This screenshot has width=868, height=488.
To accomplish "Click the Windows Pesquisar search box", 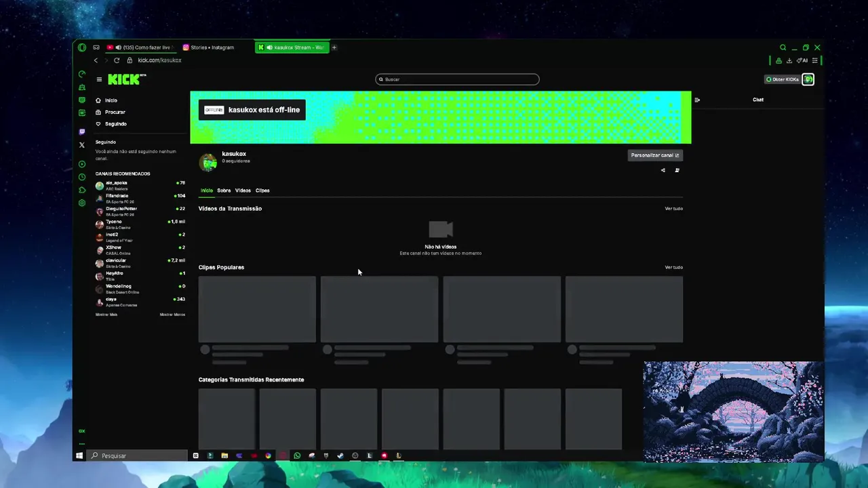I will click(x=137, y=455).
